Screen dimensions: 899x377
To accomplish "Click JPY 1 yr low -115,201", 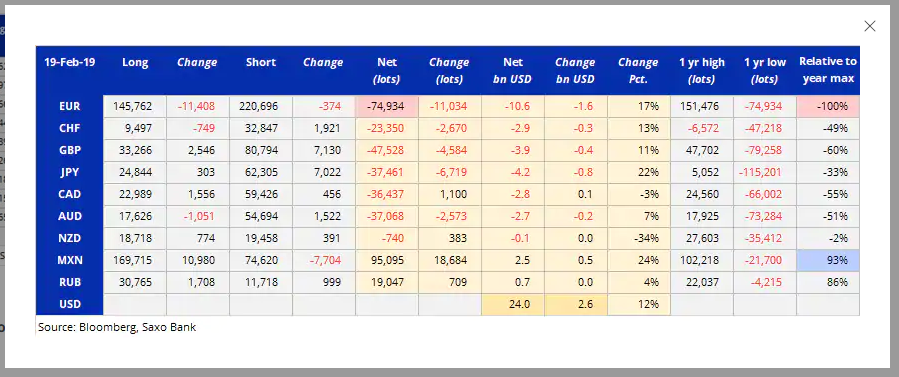I will (x=765, y=172).
